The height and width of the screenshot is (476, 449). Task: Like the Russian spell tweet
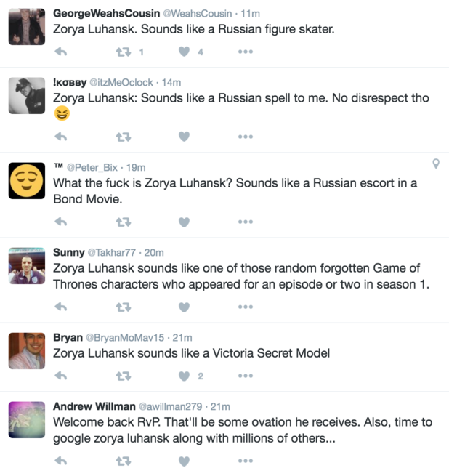click(x=184, y=137)
